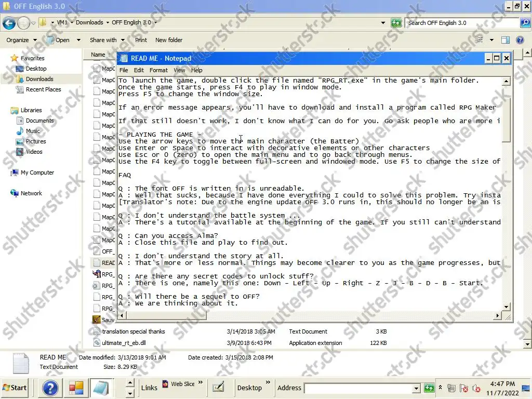Expand the Links toolbar chevron
Viewport: 532px width, 399px height.
201,383
